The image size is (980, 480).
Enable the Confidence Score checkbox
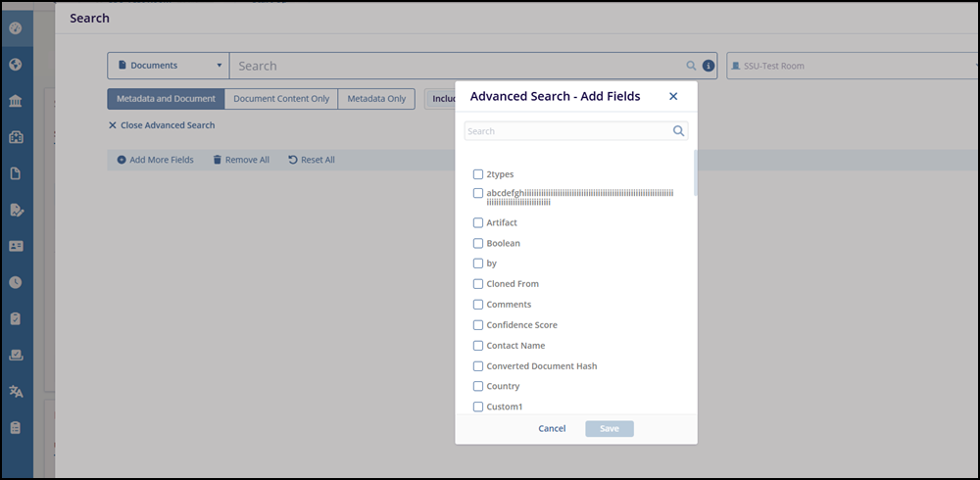478,325
